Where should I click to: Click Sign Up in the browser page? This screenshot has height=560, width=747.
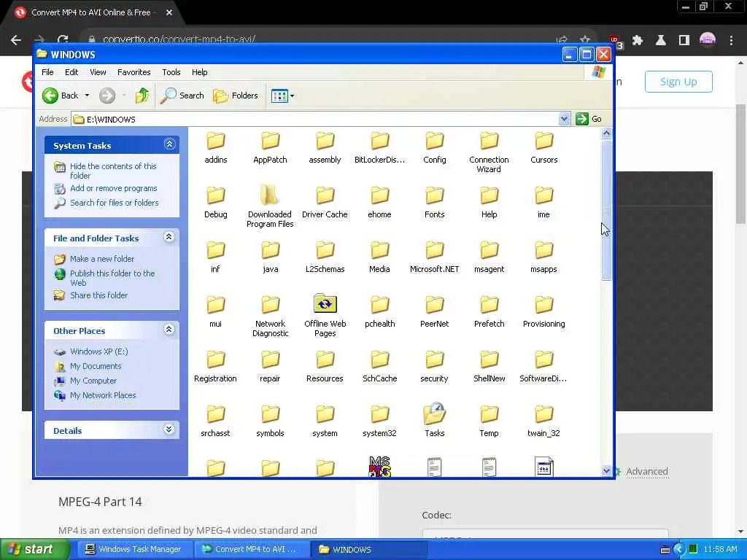pos(678,82)
